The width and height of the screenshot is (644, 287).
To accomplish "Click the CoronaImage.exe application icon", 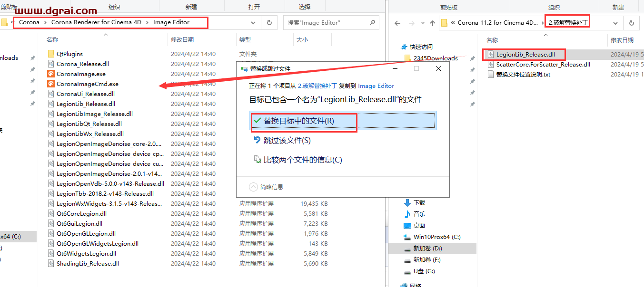I will 51,74.
